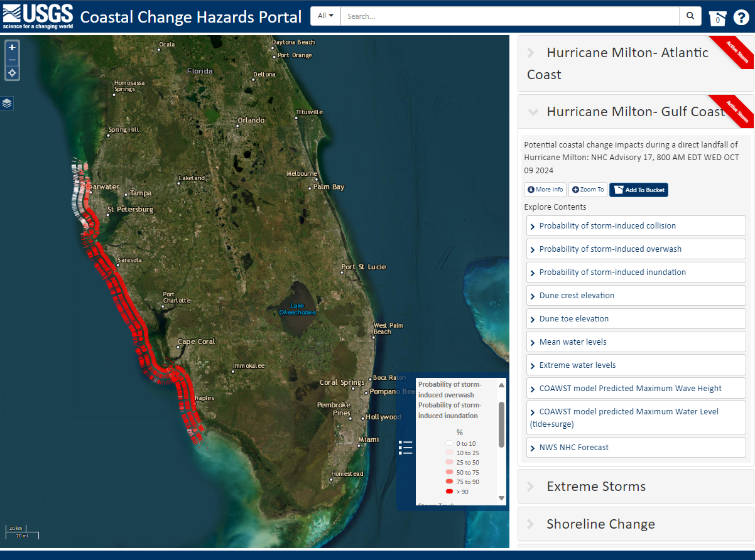755x560 pixels.
Task: Collapse Hurricane Milton- Gulf Coast section
Action: [635, 112]
